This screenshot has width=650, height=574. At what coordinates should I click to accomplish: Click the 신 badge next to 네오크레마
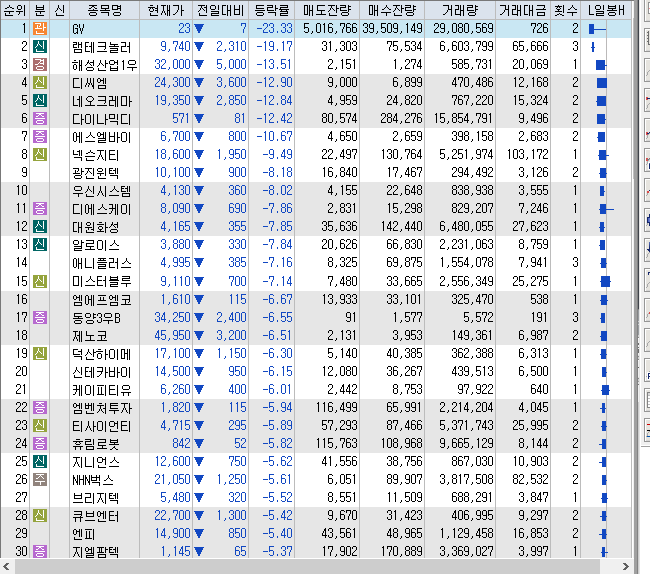click(40, 101)
